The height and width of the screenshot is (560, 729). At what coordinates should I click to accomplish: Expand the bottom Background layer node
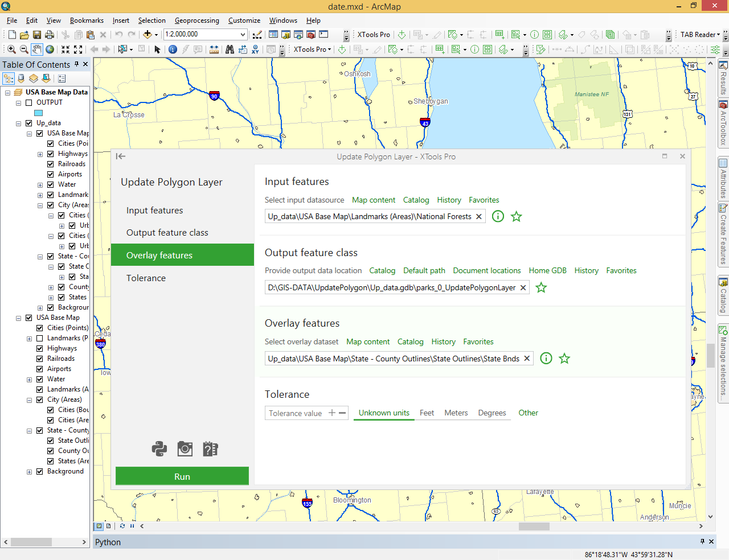29,472
